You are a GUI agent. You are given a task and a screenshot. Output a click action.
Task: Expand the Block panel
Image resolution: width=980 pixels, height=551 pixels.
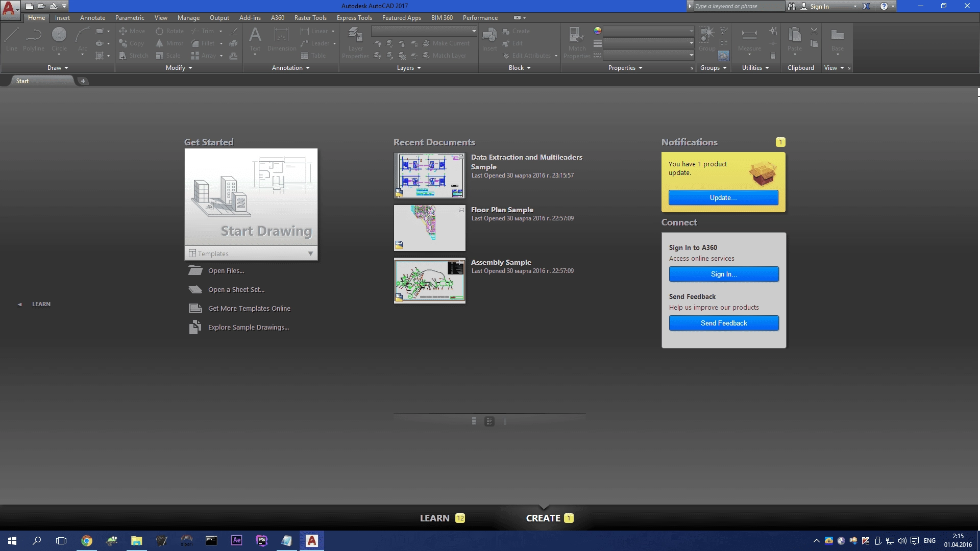[x=520, y=68]
